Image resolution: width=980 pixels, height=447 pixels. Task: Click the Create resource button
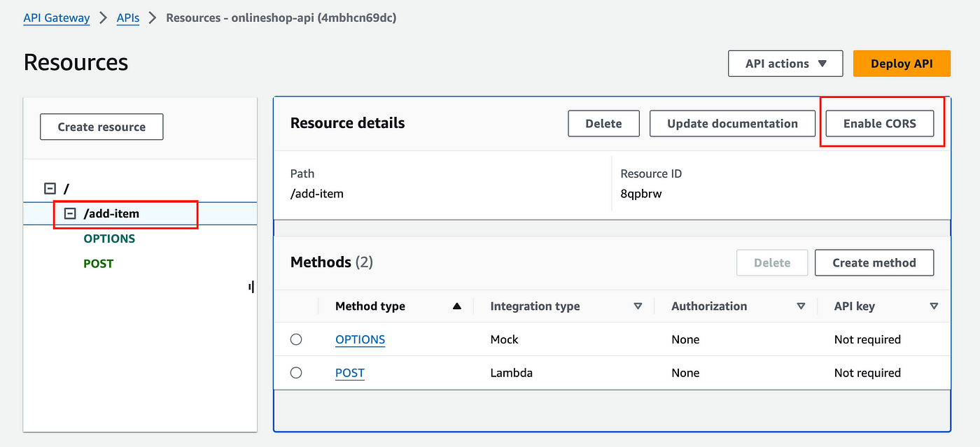pos(101,127)
